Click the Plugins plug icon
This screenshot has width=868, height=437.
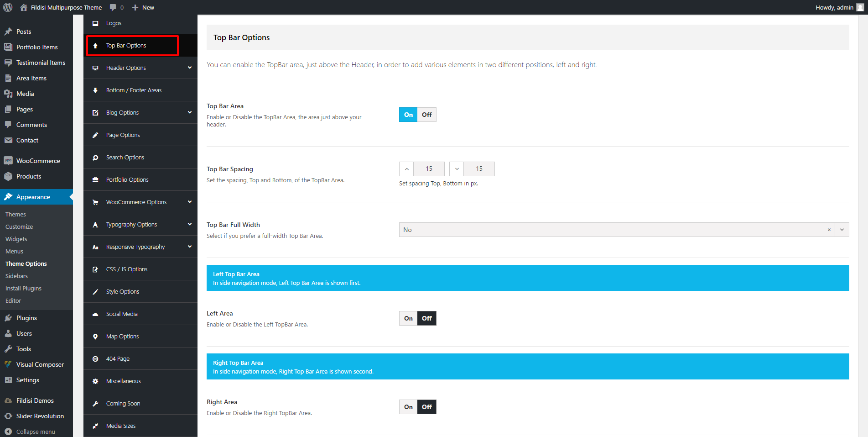coord(8,318)
